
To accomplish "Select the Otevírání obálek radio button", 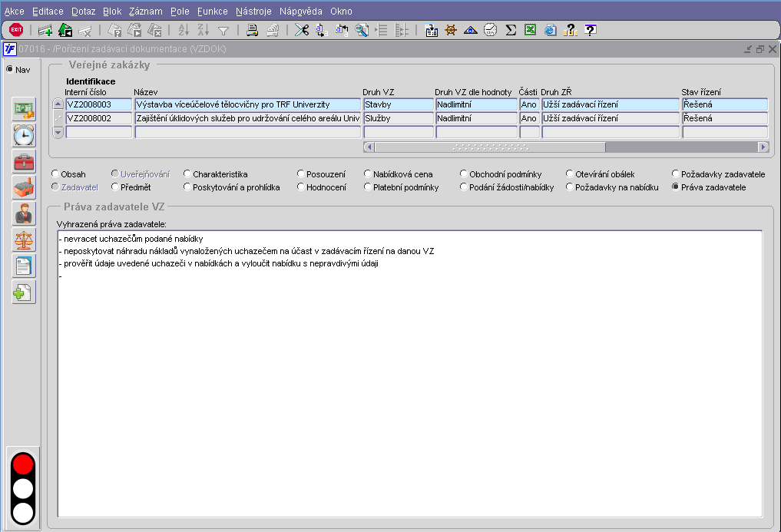I will tap(569, 174).
